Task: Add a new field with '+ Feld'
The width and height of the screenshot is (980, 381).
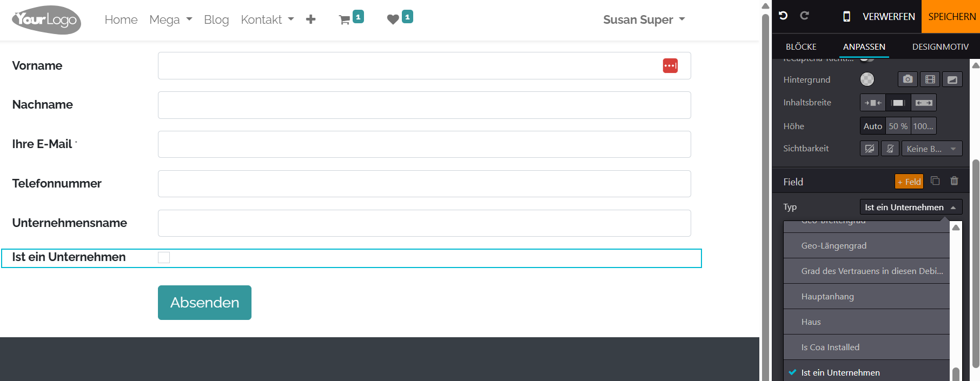Action: coord(909,182)
